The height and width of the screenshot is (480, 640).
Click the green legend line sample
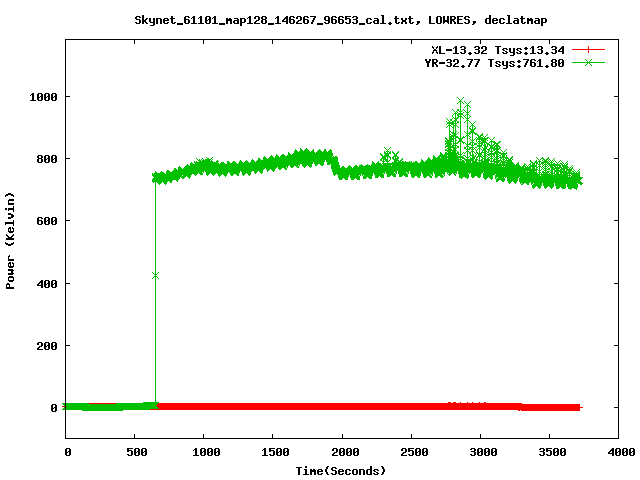(589, 62)
